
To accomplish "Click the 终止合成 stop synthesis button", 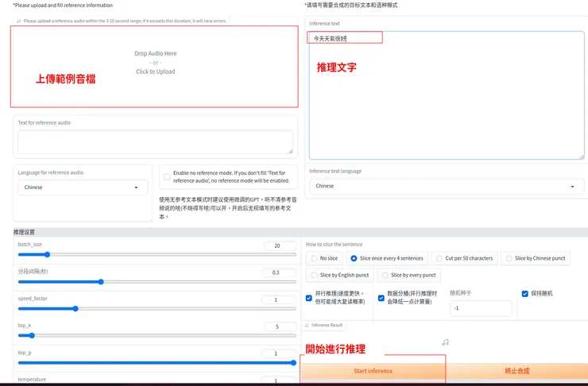I will 517,371.
